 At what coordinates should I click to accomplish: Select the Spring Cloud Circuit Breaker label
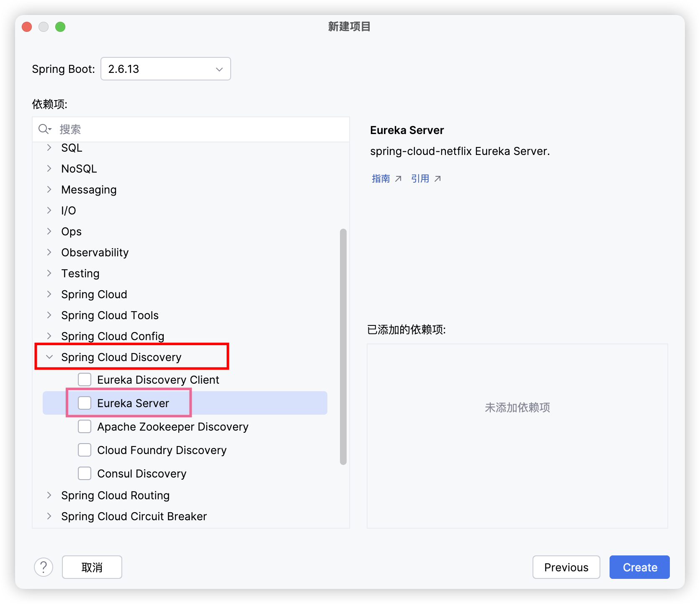pos(134,516)
